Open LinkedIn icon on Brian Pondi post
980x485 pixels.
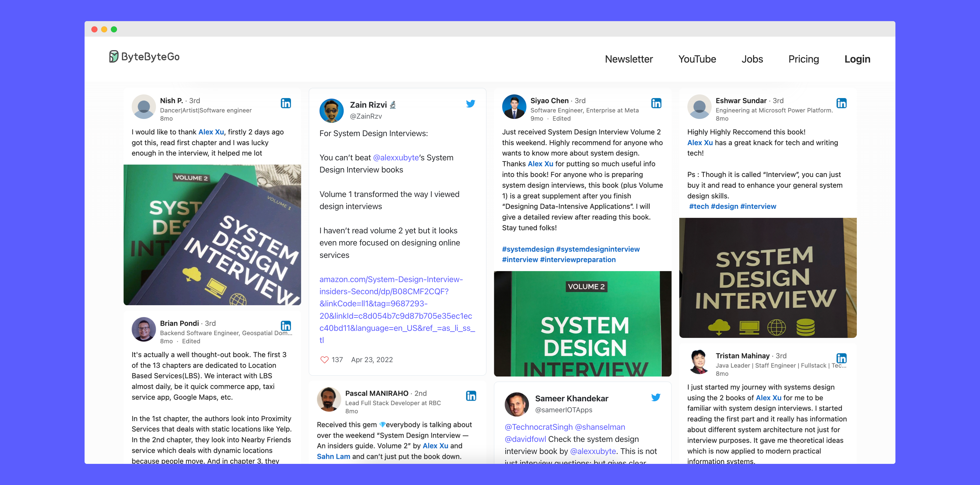[x=286, y=326]
